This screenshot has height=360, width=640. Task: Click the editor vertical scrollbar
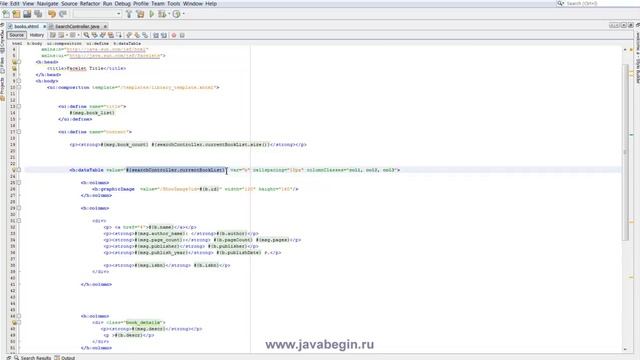pyautogui.click(x=625, y=152)
